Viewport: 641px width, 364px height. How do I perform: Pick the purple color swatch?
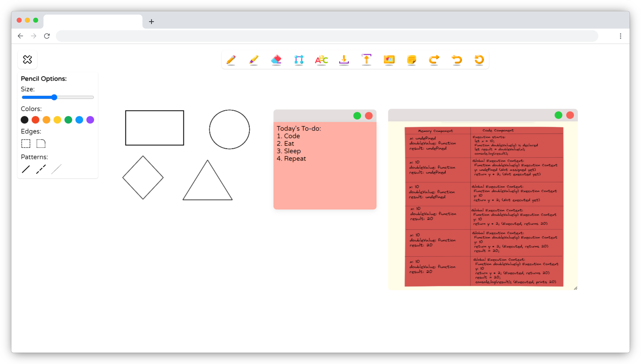[x=90, y=120]
